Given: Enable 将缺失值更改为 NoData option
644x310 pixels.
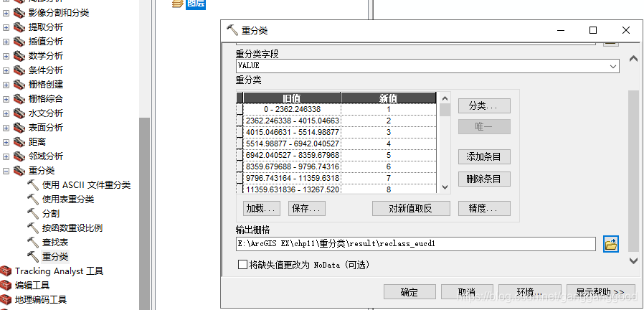Looking at the screenshot, I should tap(242, 265).
